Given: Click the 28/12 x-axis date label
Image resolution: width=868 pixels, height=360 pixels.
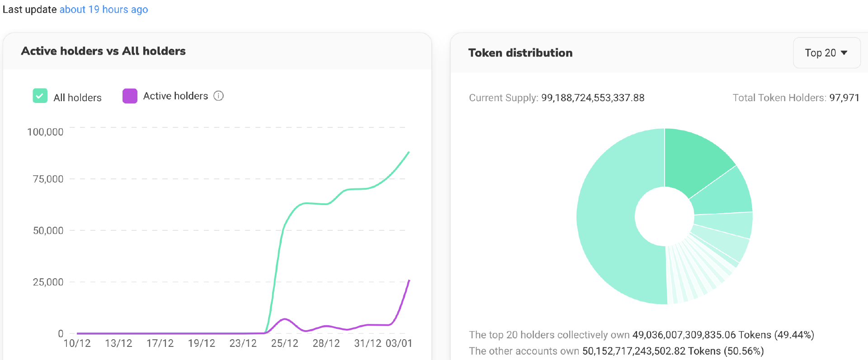Looking at the screenshot, I should (326, 343).
